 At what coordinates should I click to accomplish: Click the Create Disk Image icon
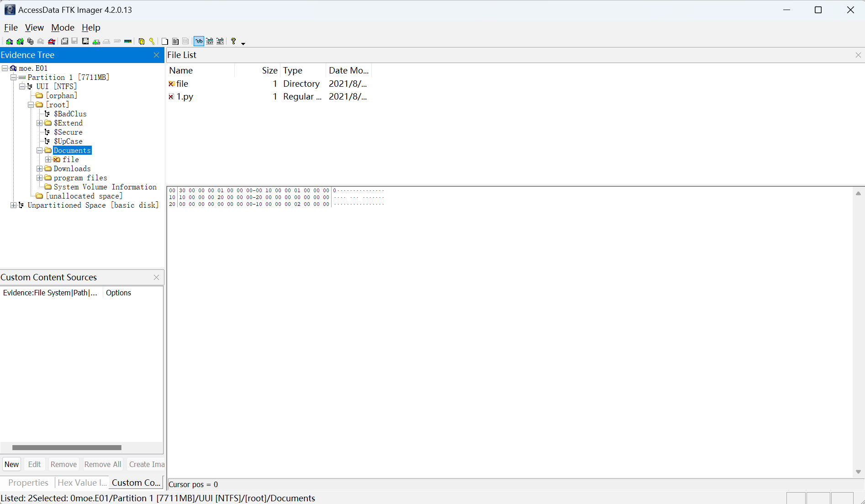(64, 42)
